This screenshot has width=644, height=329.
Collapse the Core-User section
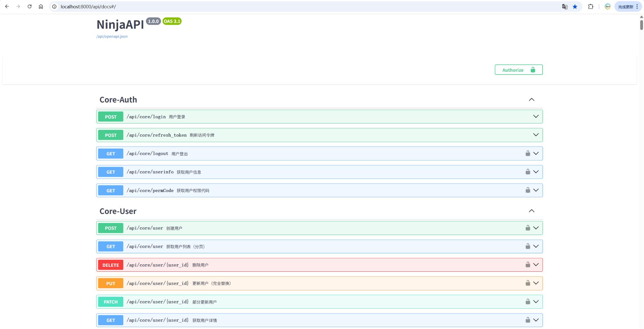[x=532, y=211]
